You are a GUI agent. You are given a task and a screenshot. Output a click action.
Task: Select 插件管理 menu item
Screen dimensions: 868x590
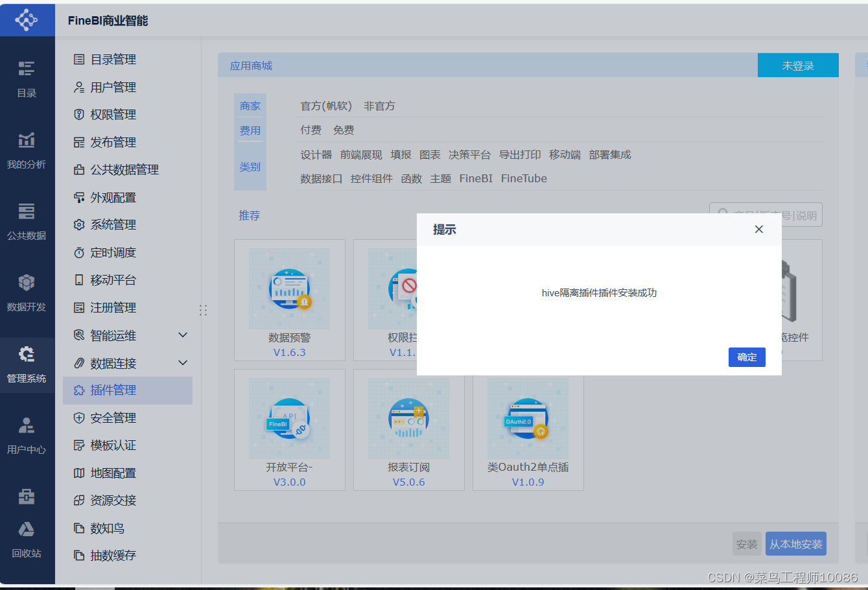[128, 390]
